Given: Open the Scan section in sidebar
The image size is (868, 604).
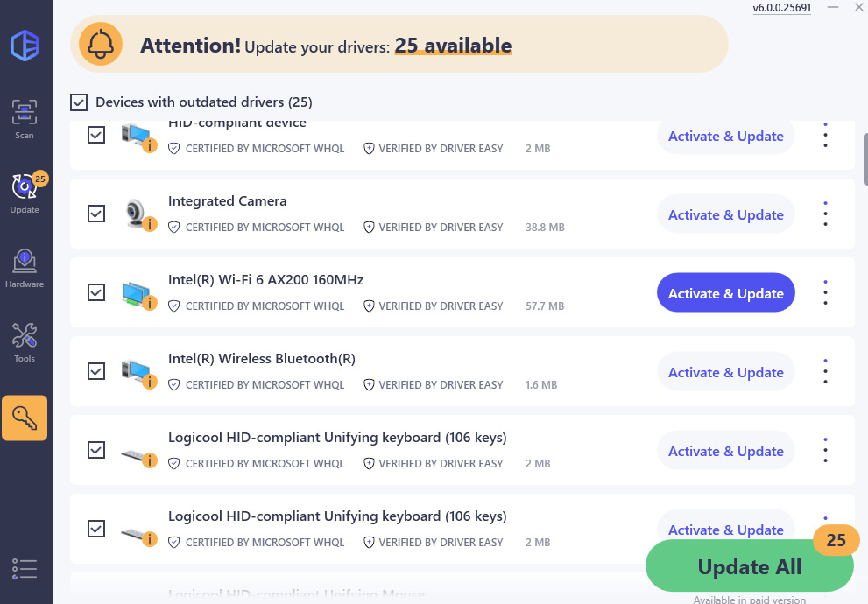Looking at the screenshot, I should coord(24,120).
